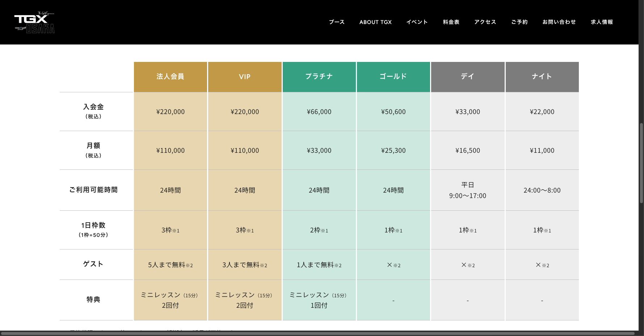Select the ゴールド plan header

pos(393,77)
